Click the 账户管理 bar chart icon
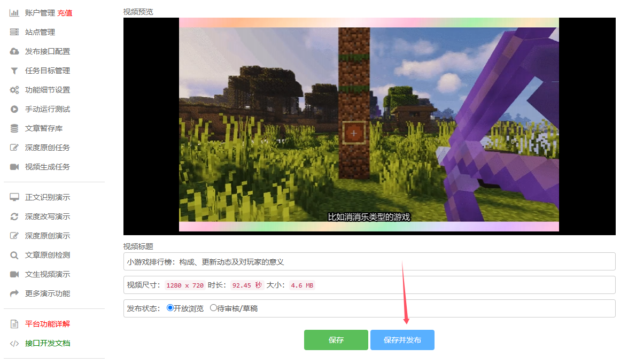The height and width of the screenshot is (364, 628). pyautogui.click(x=14, y=13)
